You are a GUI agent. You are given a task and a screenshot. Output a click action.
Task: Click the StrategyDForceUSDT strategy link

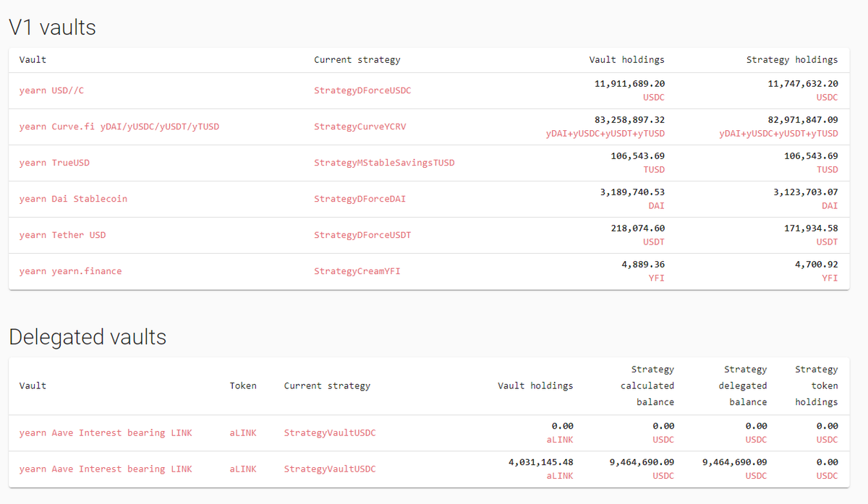[x=362, y=235]
